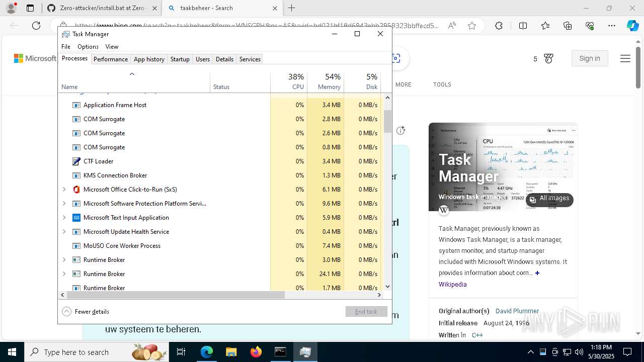Expand Microsoft Software Protection Platform group
The height and width of the screenshot is (362, 644).
(x=64, y=204)
